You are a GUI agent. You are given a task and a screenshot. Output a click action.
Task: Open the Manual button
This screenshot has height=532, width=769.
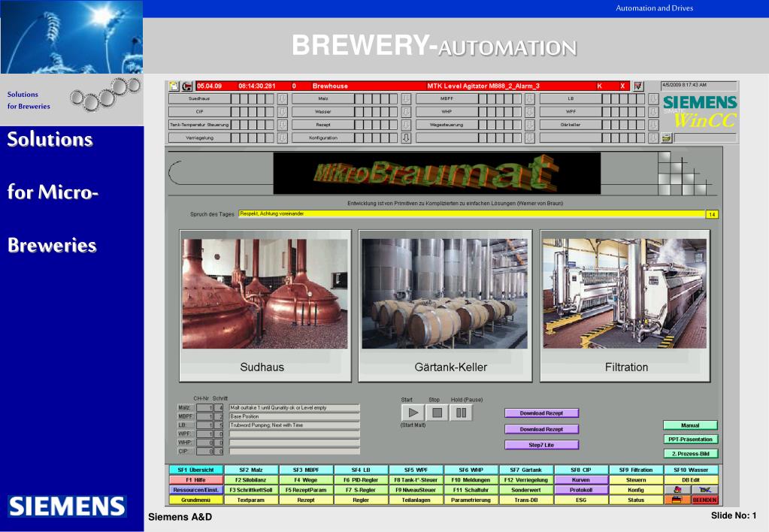point(691,425)
